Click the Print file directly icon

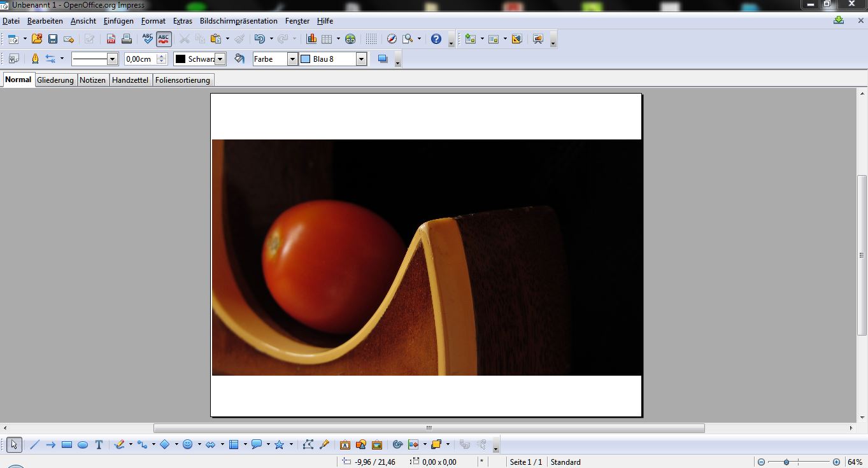click(x=127, y=39)
